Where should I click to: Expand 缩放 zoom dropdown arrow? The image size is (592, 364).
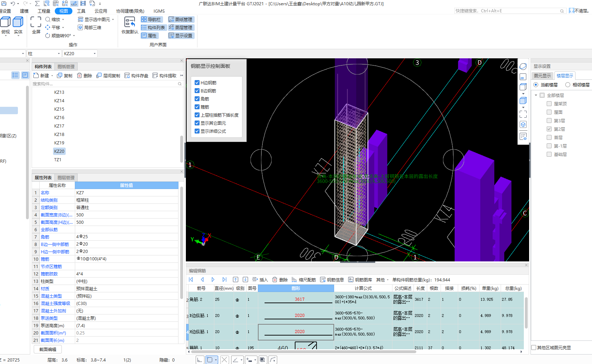pyautogui.click(x=63, y=20)
